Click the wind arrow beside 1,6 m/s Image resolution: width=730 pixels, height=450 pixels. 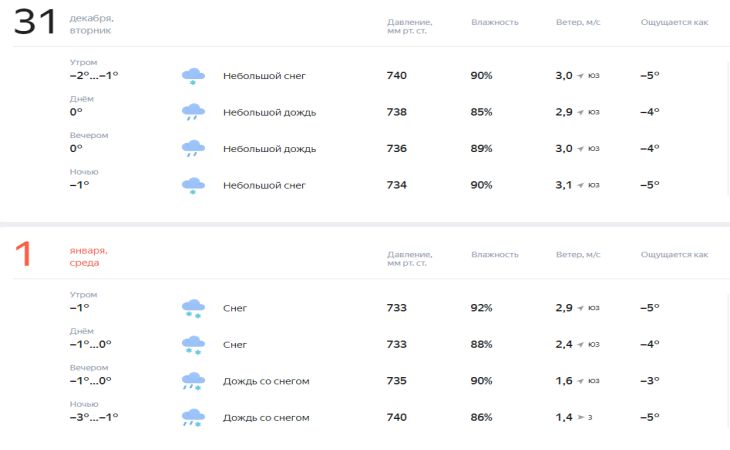[x=581, y=381]
